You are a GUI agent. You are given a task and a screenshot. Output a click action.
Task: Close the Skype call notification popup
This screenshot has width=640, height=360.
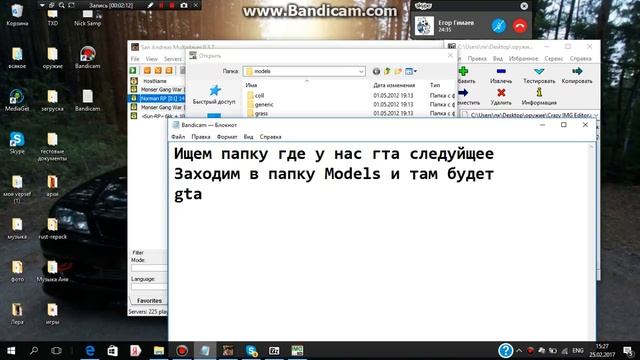coord(524,6)
